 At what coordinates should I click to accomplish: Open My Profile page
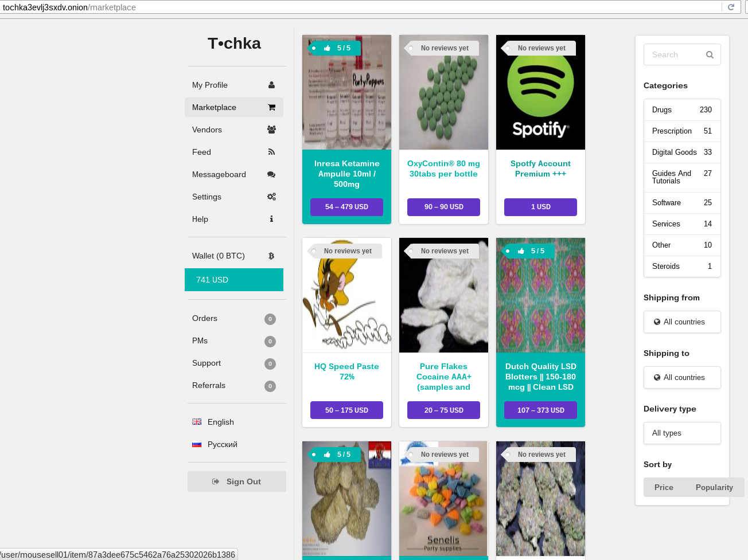click(x=234, y=85)
